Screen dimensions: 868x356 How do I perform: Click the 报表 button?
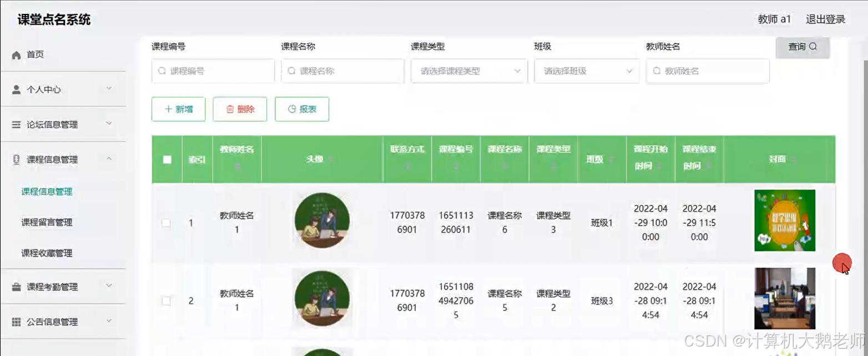[x=302, y=109]
